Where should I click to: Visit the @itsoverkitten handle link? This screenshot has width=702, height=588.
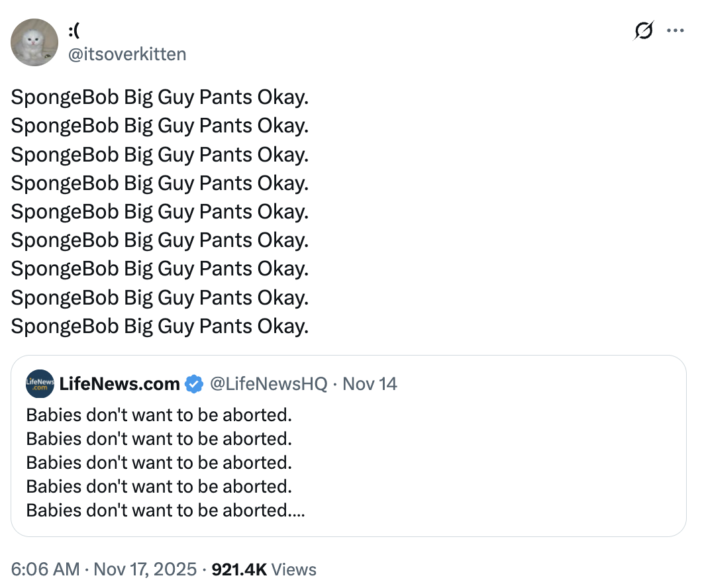click(128, 54)
